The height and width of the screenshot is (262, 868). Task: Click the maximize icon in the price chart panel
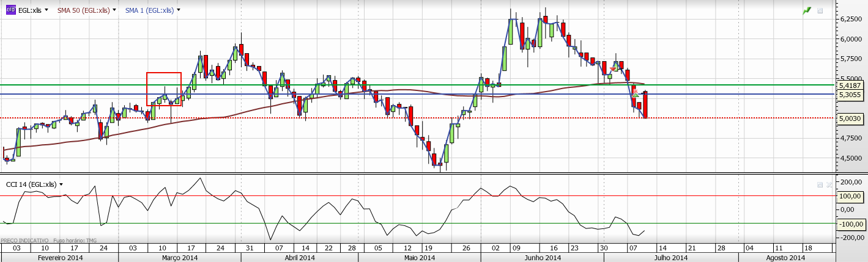tap(820, 11)
